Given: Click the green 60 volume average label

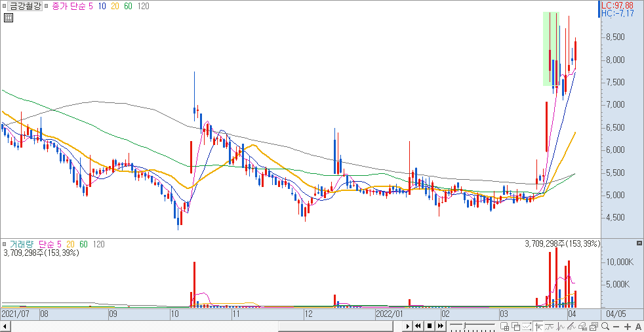Looking at the screenshot, I should pos(84,245).
